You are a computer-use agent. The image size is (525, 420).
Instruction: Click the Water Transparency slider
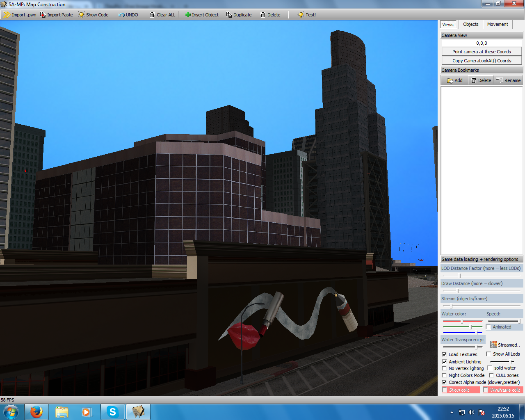pyautogui.click(x=463, y=347)
